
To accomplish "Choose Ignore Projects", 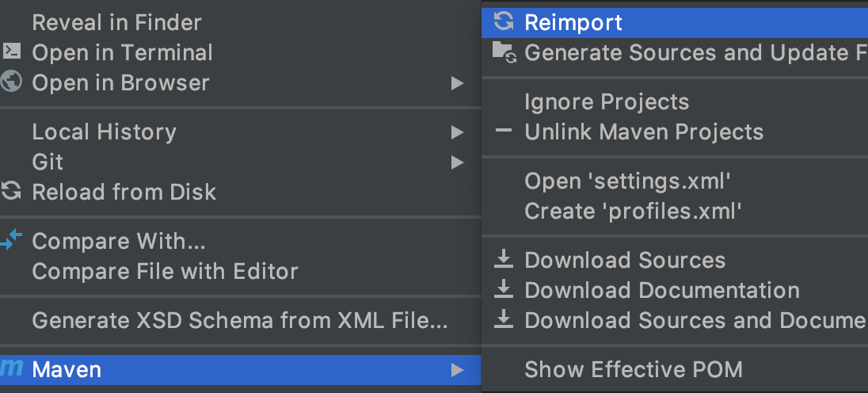I will [675, 102].
